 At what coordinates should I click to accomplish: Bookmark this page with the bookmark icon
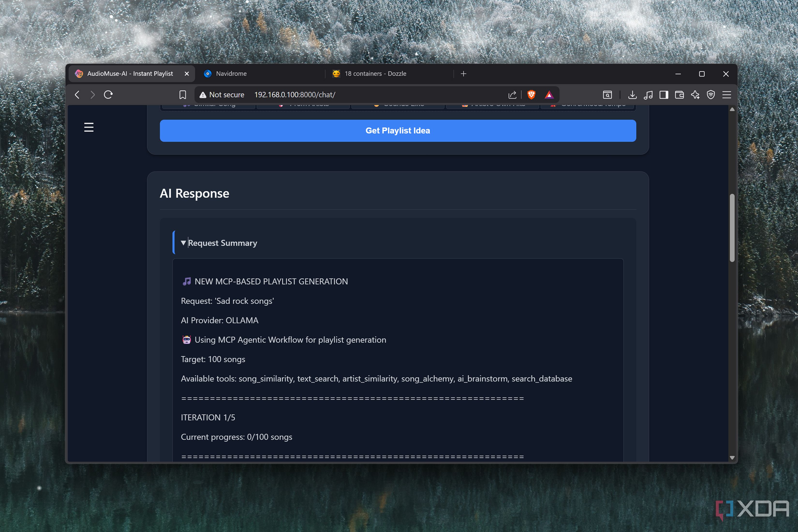pos(183,95)
